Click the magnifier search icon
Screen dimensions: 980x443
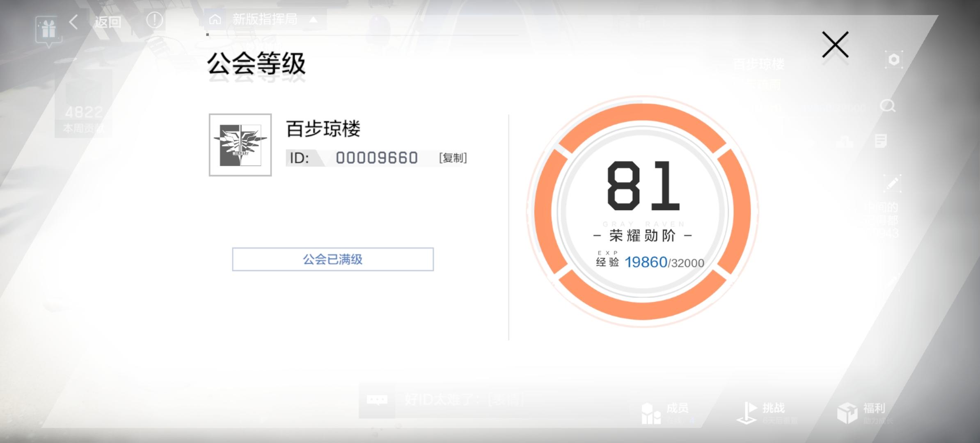click(888, 106)
